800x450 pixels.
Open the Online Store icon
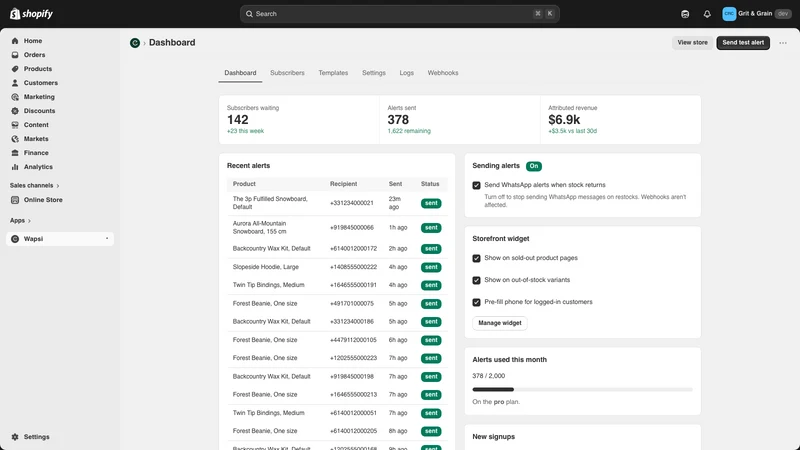(x=15, y=200)
